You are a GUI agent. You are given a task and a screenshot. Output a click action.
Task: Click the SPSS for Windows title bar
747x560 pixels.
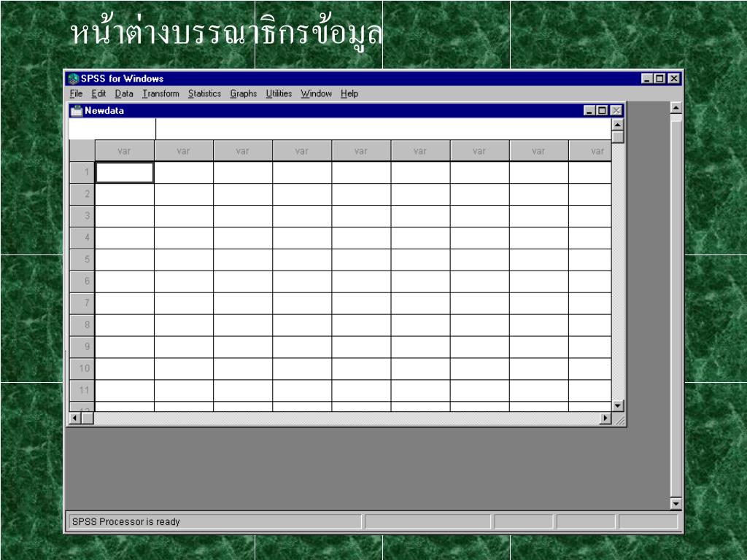coord(373,79)
